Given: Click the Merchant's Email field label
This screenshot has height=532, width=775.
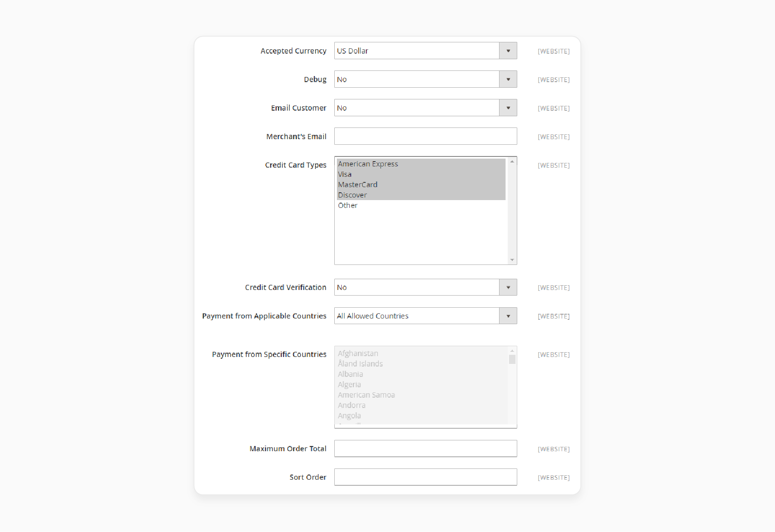Looking at the screenshot, I should tap(296, 137).
